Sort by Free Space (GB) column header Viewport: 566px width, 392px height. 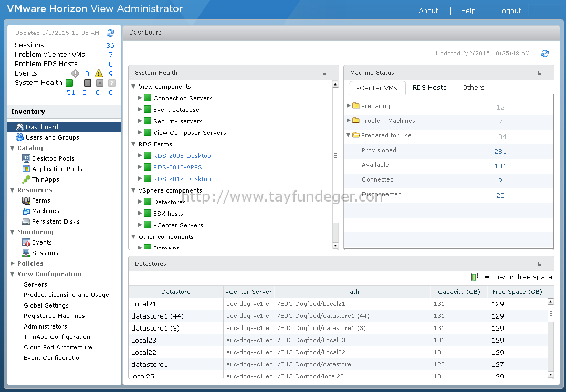(517, 292)
